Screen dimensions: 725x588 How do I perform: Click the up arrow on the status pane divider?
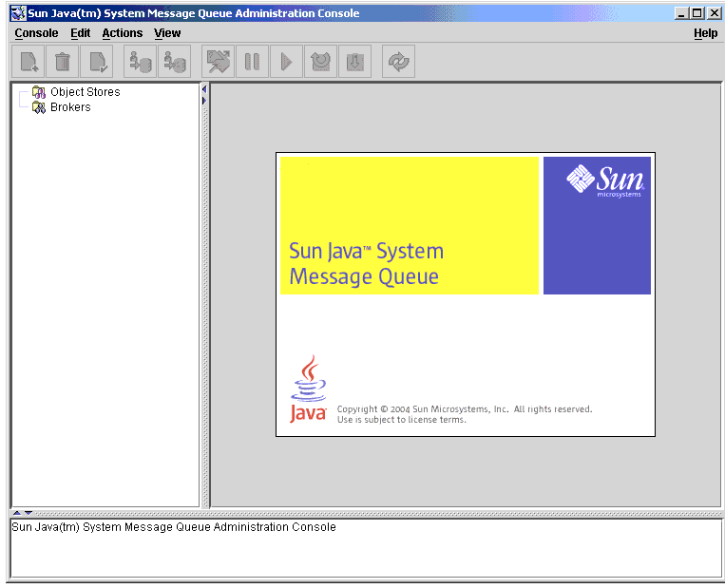[x=17, y=513]
